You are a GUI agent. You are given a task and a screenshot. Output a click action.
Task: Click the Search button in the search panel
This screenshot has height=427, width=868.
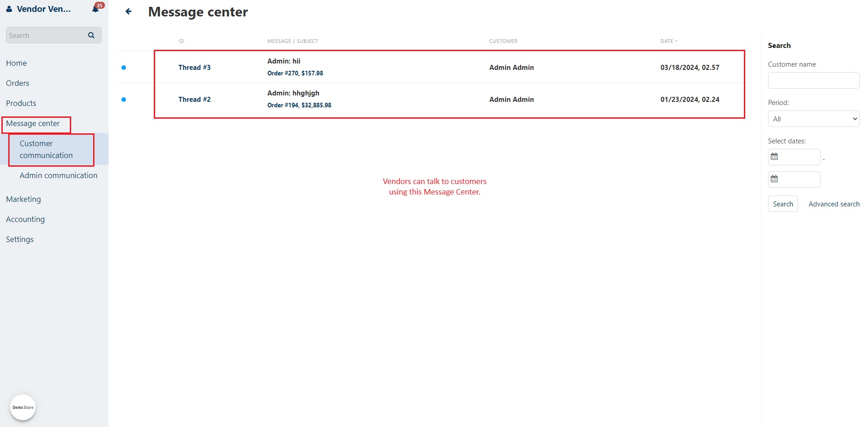[783, 204]
